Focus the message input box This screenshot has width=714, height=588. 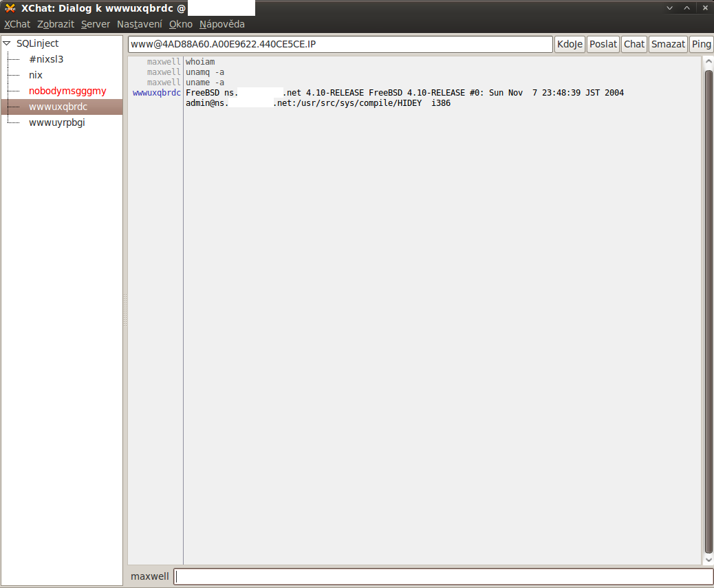pos(444,576)
